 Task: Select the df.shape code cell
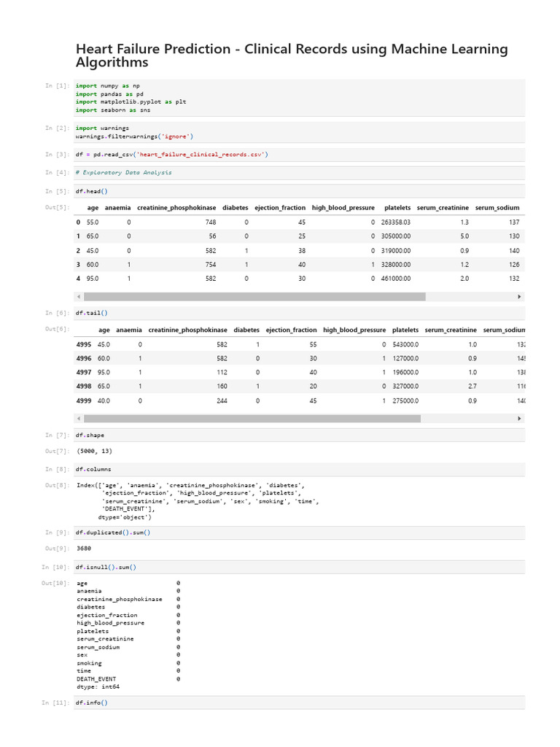(300, 436)
